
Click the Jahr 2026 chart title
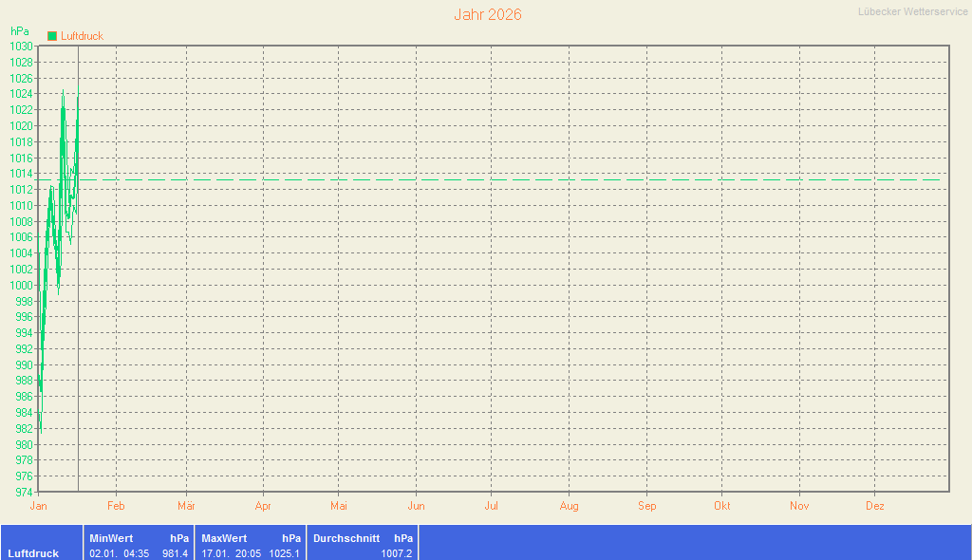pos(487,15)
